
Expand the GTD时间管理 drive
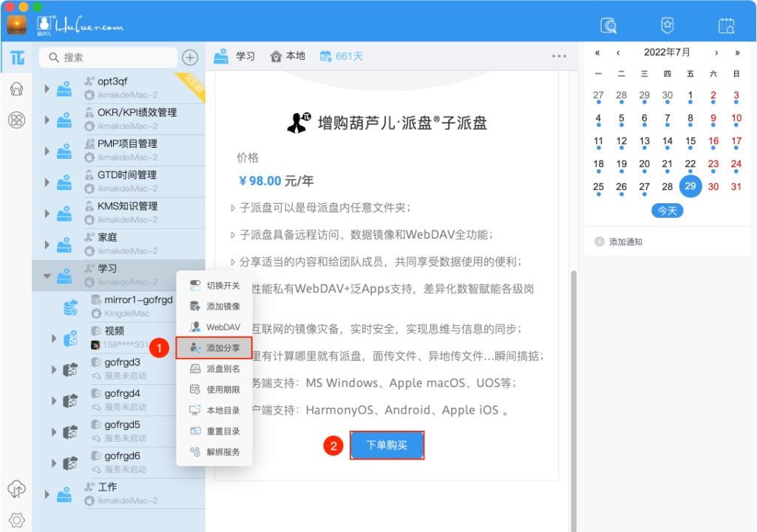[x=47, y=183]
